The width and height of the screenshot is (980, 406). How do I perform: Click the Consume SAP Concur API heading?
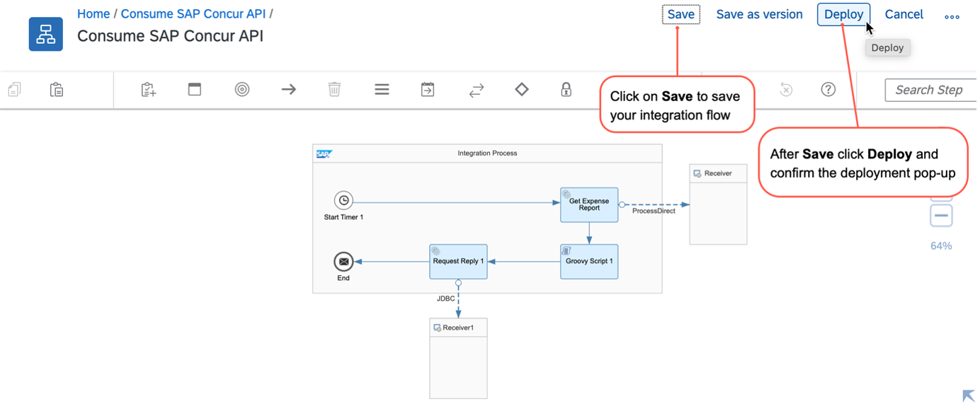(170, 36)
